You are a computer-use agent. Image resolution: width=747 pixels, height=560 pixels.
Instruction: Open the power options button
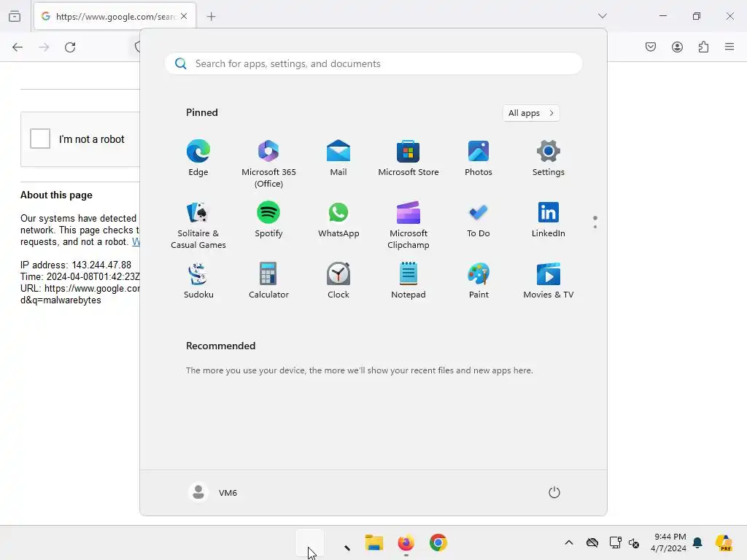[554, 492]
